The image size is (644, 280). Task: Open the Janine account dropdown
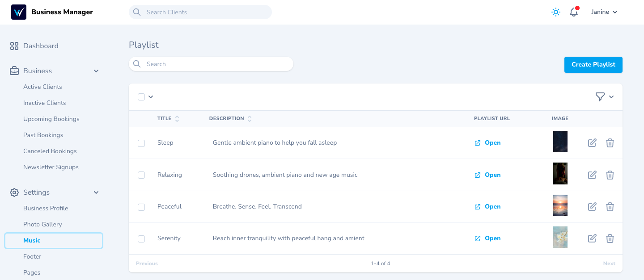tap(604, 12)
